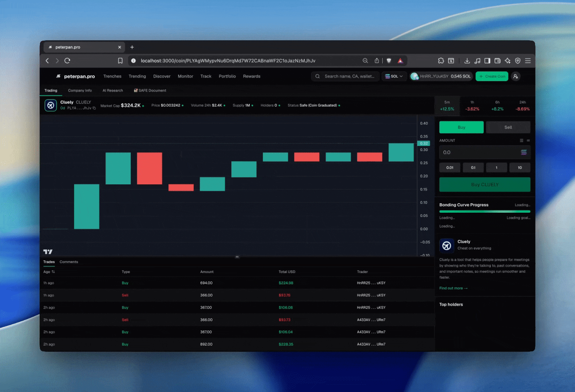Click the TradingView logo on the chart
This screenshot has height=392, width=575.
[48, 252]
